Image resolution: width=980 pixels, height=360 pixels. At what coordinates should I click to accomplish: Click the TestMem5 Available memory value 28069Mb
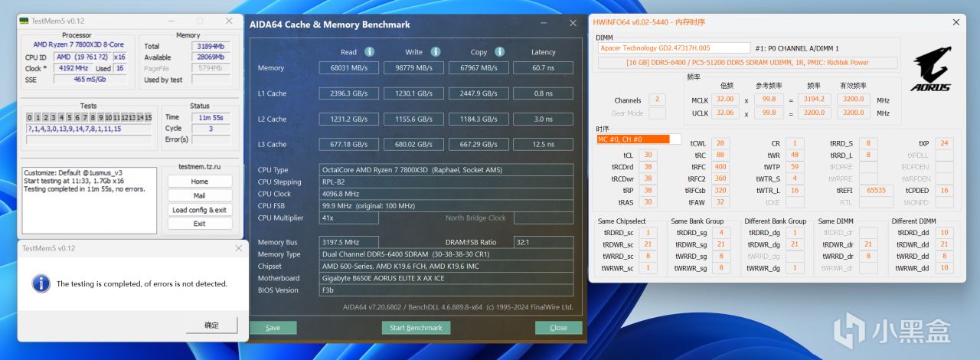point(210,57)
